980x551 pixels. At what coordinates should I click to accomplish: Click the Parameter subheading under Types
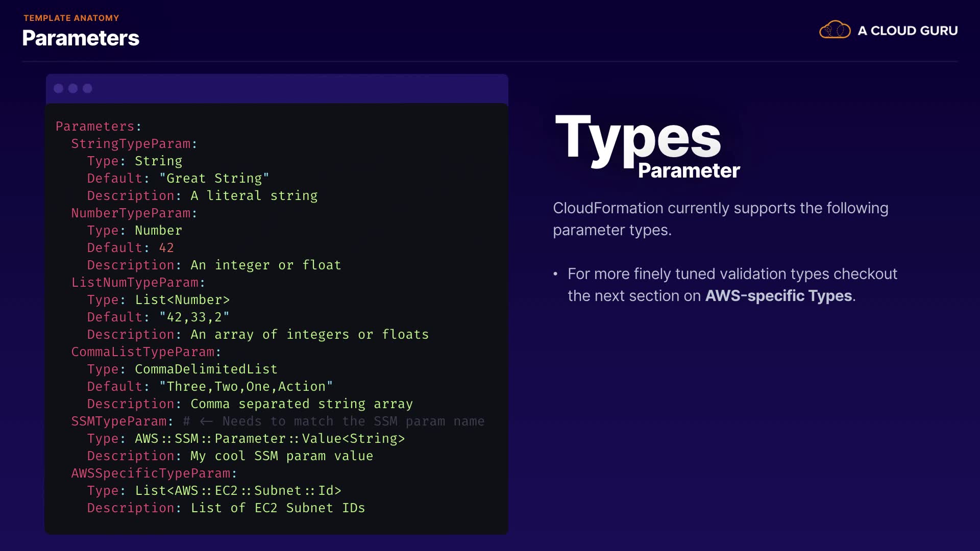point(689,171)
